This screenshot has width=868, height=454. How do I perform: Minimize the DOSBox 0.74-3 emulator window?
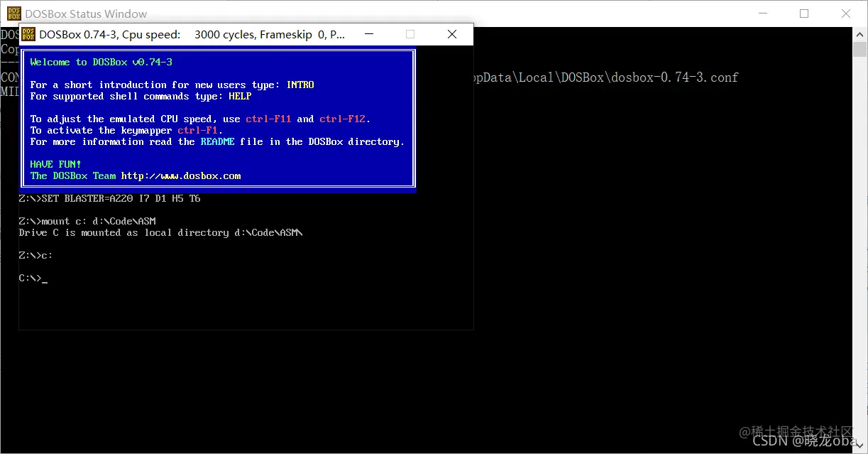click(x=368, y=33)
